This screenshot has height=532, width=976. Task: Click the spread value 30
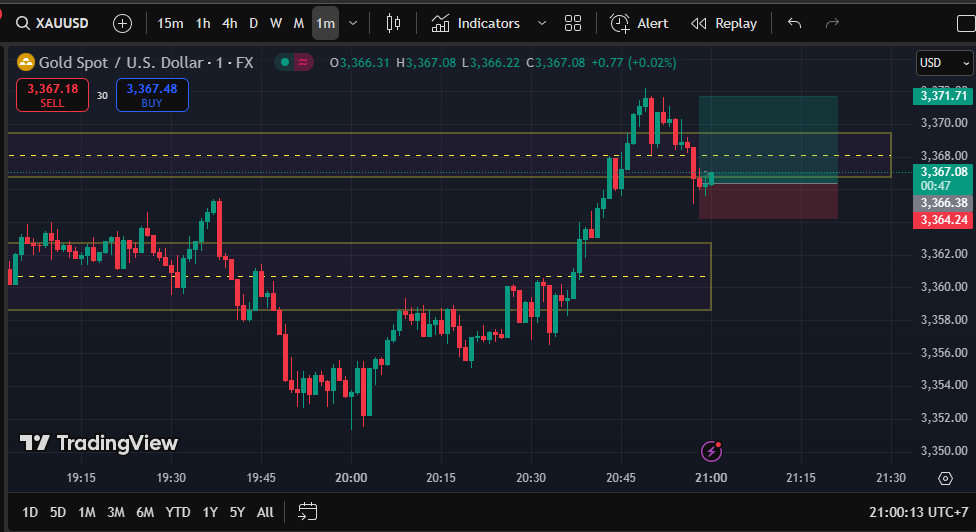[102, 96]
